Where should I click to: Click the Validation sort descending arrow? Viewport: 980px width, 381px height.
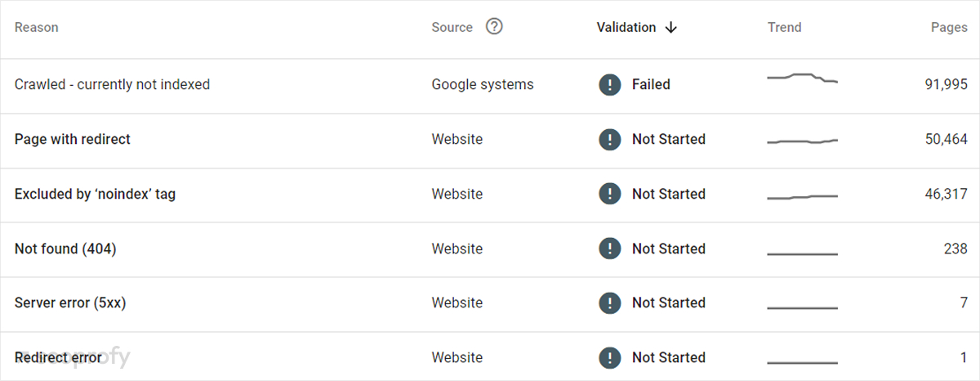click(671, 27)
